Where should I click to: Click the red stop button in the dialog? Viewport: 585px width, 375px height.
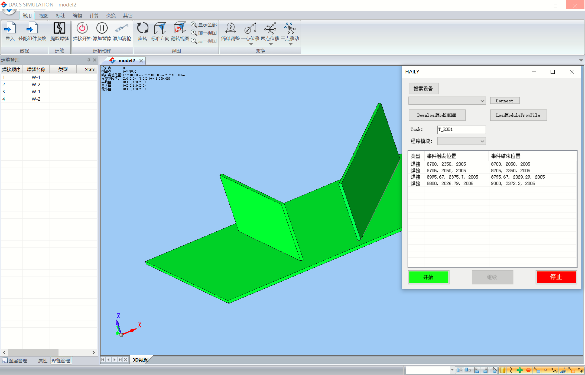556,277
